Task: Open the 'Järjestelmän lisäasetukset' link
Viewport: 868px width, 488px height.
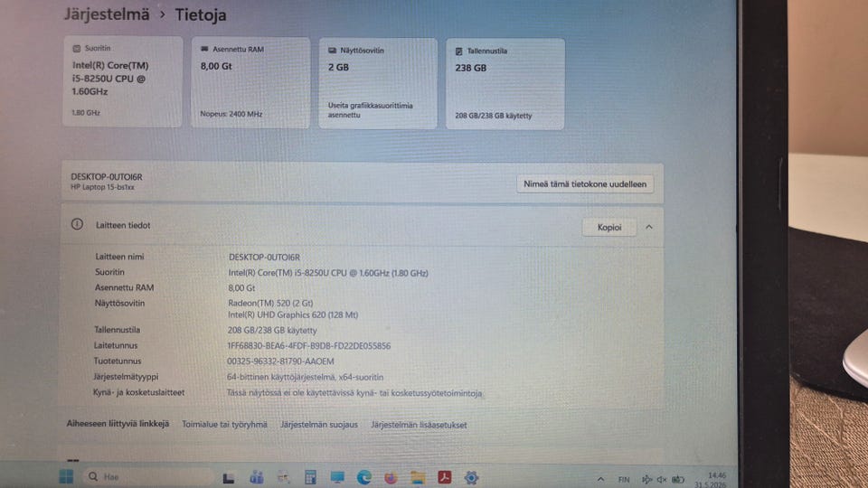Action: pyautogui.click(x=419, y=425)
